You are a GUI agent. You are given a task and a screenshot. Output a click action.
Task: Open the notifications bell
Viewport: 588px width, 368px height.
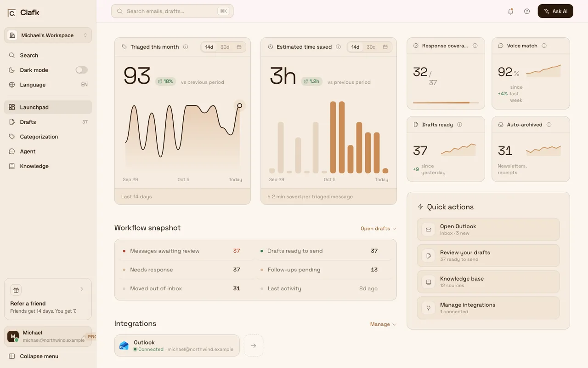(510, 11)
